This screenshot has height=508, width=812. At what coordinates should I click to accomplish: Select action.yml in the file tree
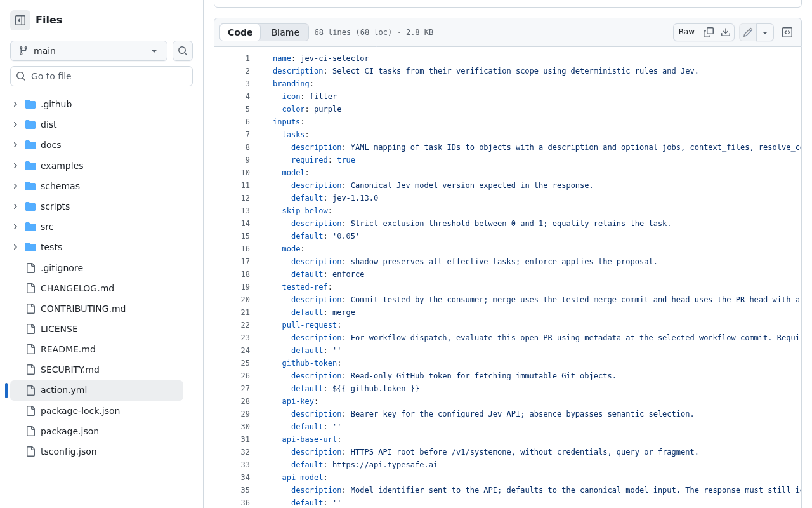[x=96, y=391]
